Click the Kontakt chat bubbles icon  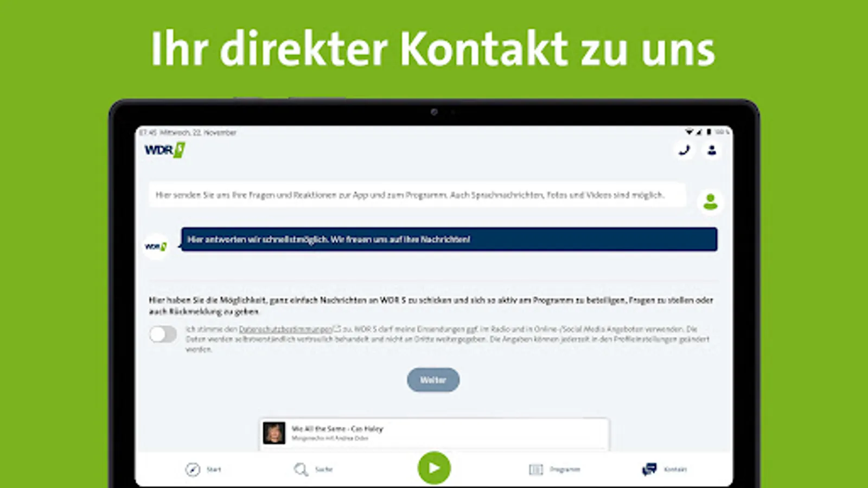tap(649, 470)
